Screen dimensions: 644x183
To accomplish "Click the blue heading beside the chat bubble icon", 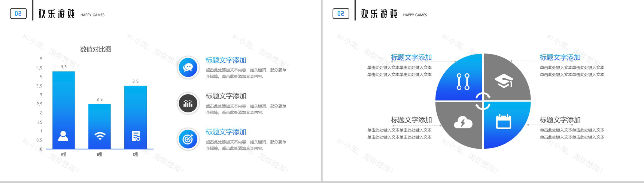I will [226, 60].
